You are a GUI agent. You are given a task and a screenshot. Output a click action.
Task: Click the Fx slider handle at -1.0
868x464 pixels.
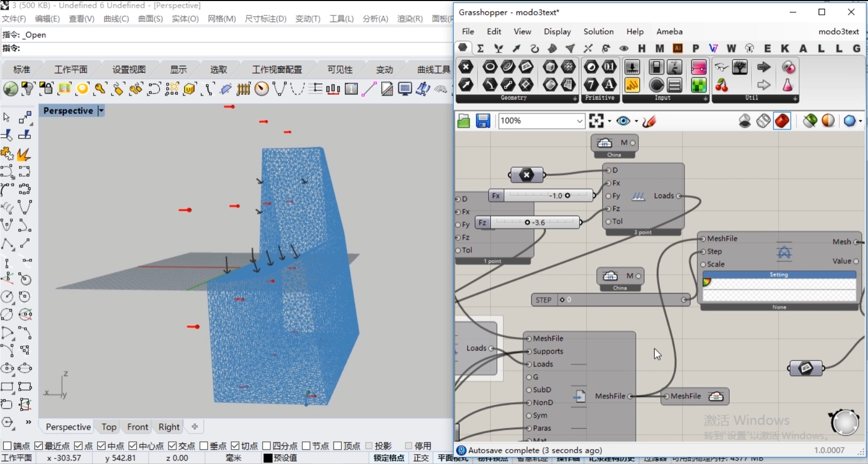click(567, 195)
